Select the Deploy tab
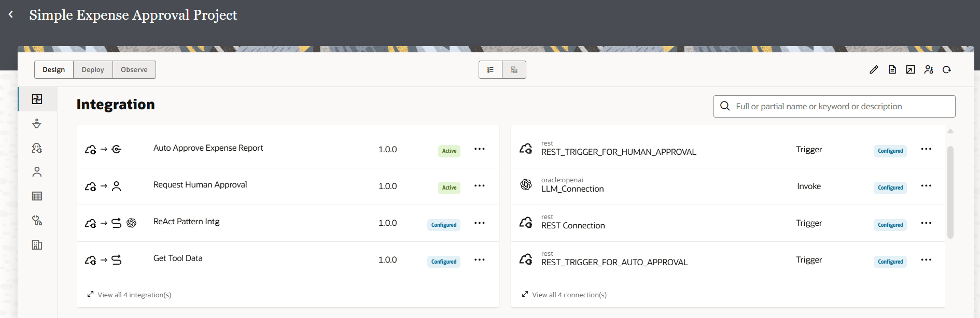The width and height of the screenshot is (980, 318). (93, 70)
